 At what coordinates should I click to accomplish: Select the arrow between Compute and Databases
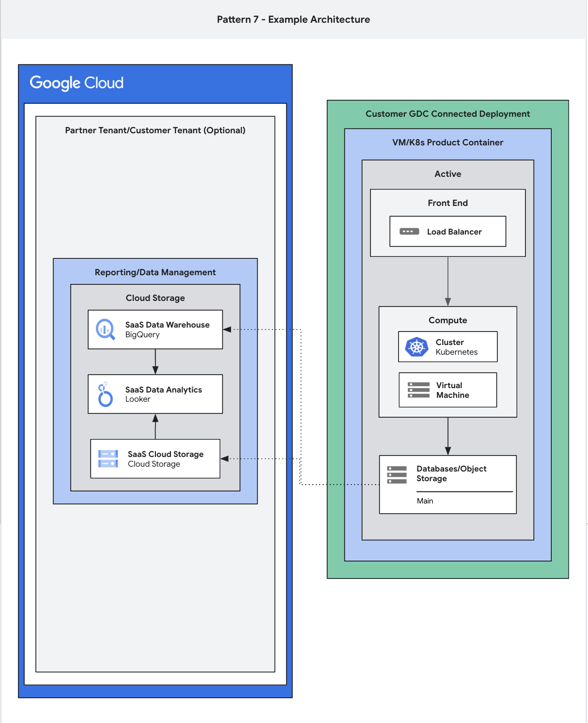(448, 436)
